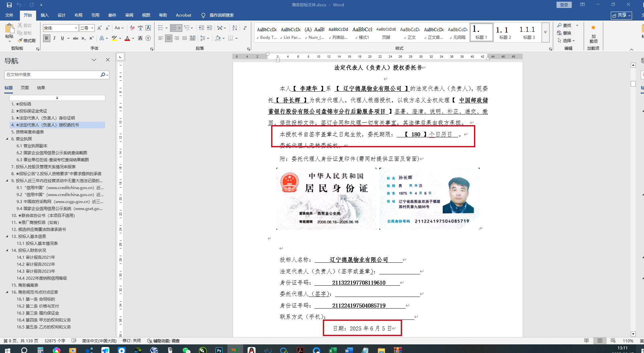Apply the red font color
Screen dimensions: 644x353
[x=127, y=38]
